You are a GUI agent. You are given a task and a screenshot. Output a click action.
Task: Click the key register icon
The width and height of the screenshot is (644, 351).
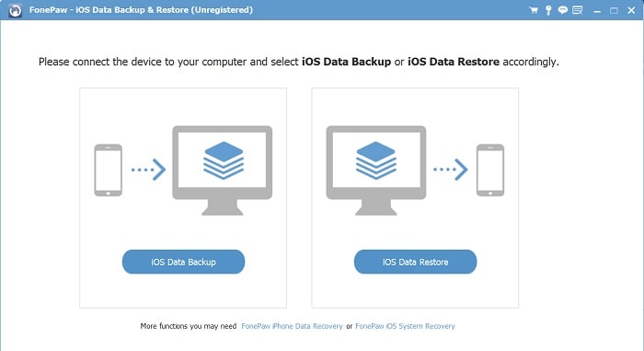[548, 10]
